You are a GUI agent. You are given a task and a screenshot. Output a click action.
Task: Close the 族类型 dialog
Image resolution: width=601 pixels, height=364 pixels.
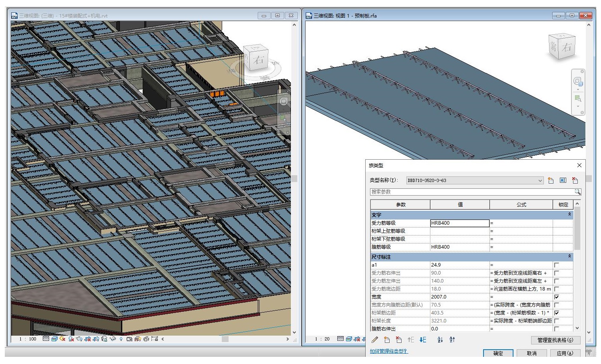579,165
